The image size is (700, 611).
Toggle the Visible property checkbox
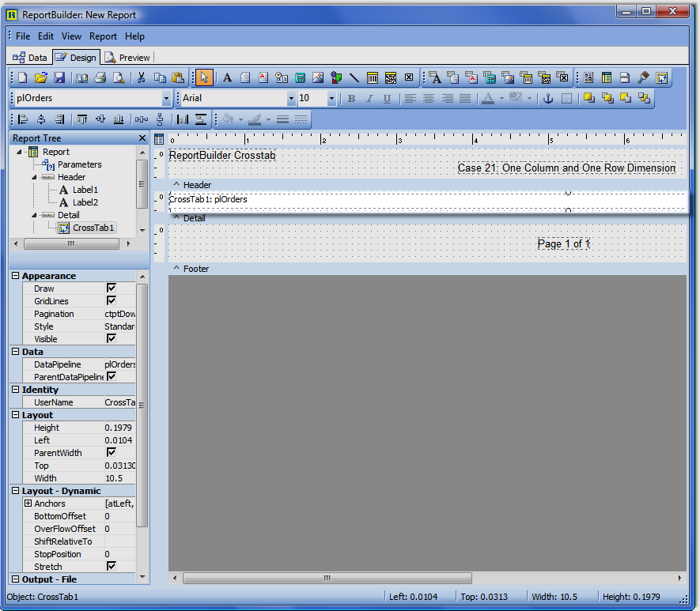112,338
